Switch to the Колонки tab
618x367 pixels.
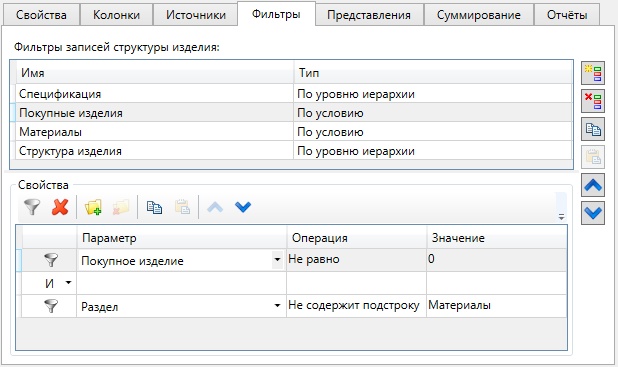[x=116, y=15]
